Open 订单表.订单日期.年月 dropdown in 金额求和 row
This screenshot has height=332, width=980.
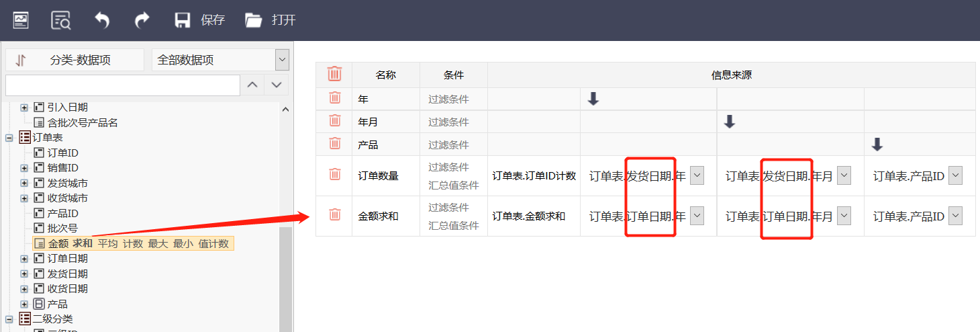[844, 216]
